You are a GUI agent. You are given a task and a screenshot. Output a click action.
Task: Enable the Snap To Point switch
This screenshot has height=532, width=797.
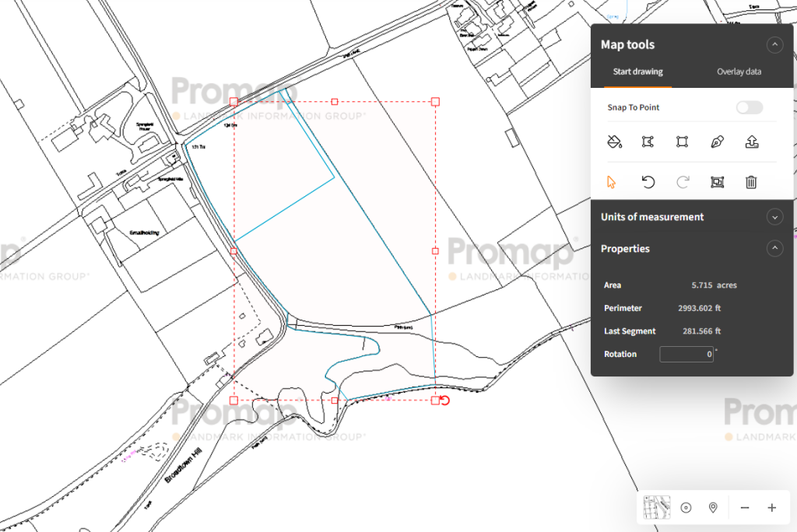750,107
